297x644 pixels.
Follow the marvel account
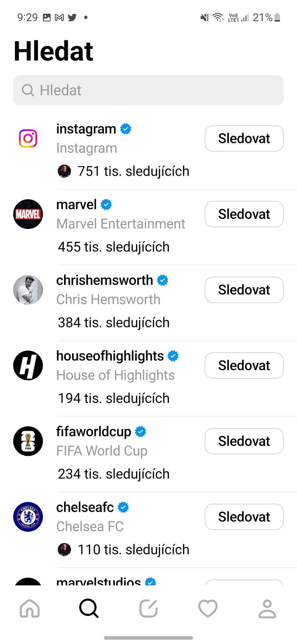(244, 214)
